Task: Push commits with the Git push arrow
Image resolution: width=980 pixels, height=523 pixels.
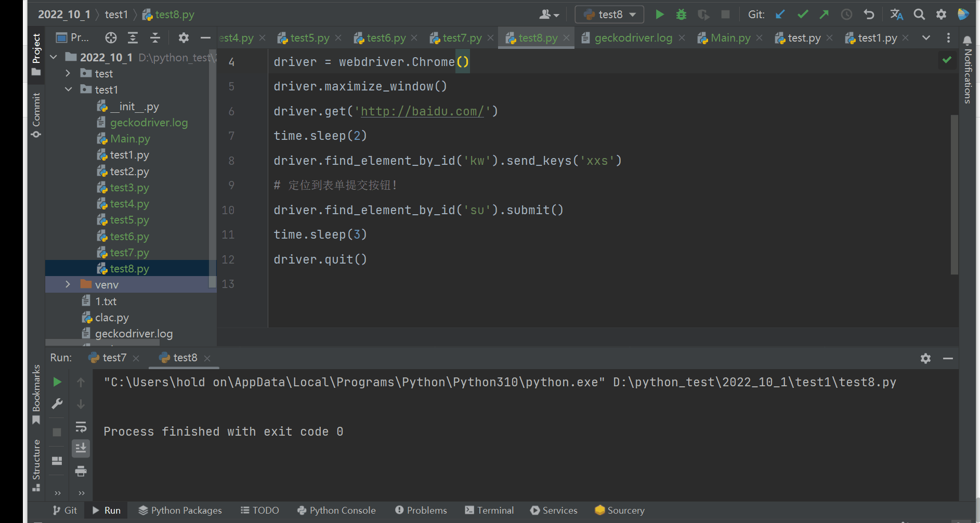Action: coord(824,15)
